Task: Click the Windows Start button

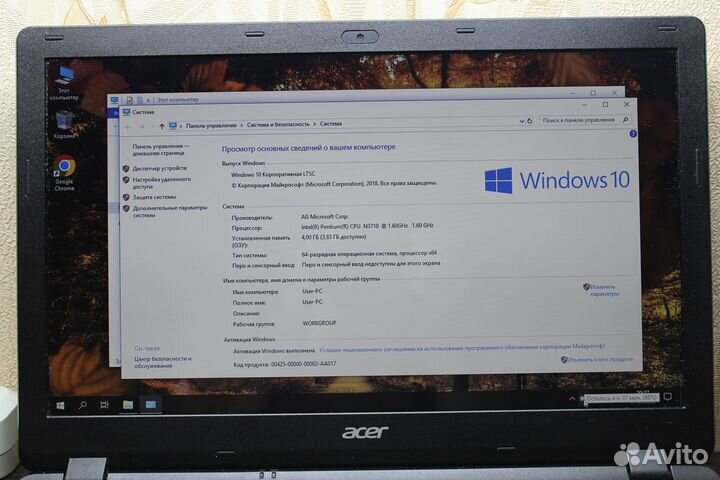Action: click(60, 405)
